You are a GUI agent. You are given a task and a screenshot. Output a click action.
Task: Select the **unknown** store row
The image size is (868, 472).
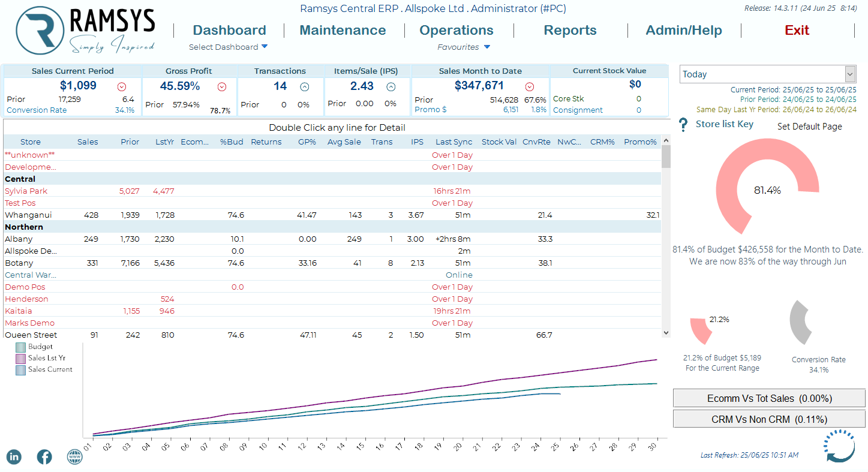(332, 155)
